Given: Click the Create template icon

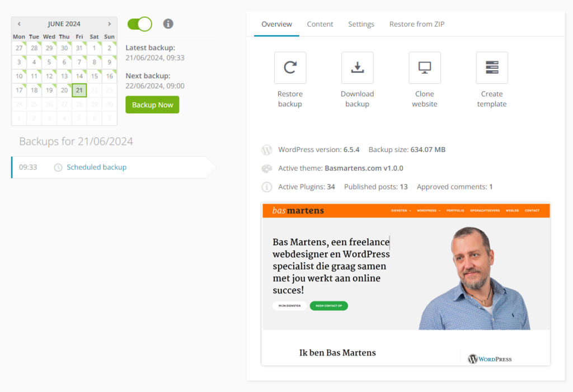Looking at the screenshot, I should click(492, 68).
